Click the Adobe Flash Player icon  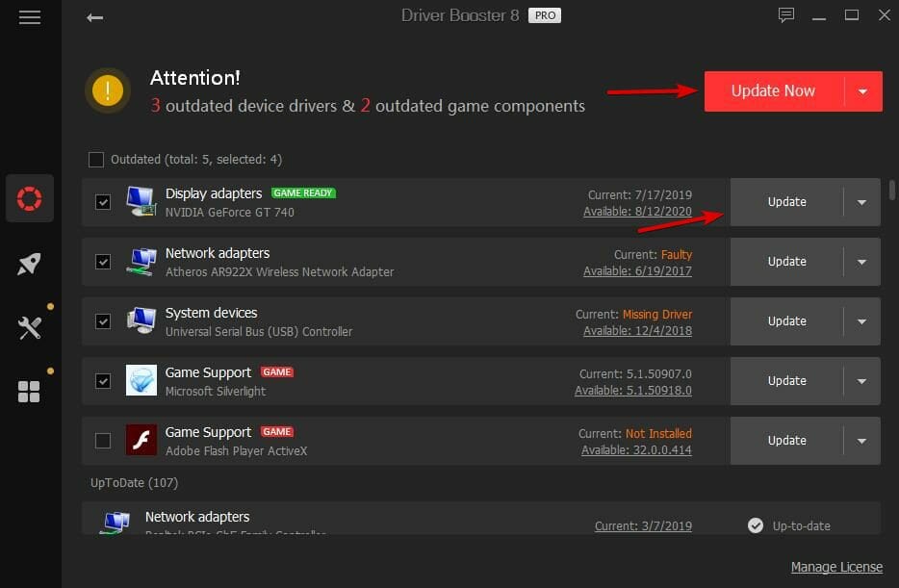[x=141, y=440]
